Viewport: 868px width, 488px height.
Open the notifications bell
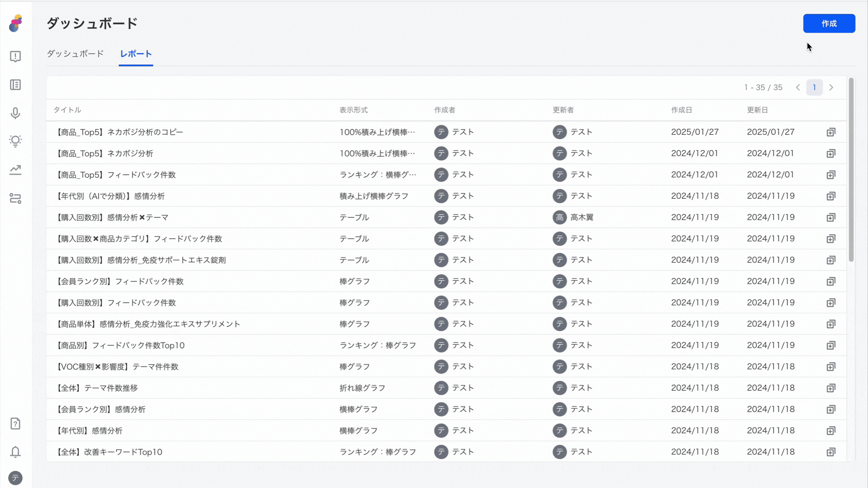coord(15,452)
